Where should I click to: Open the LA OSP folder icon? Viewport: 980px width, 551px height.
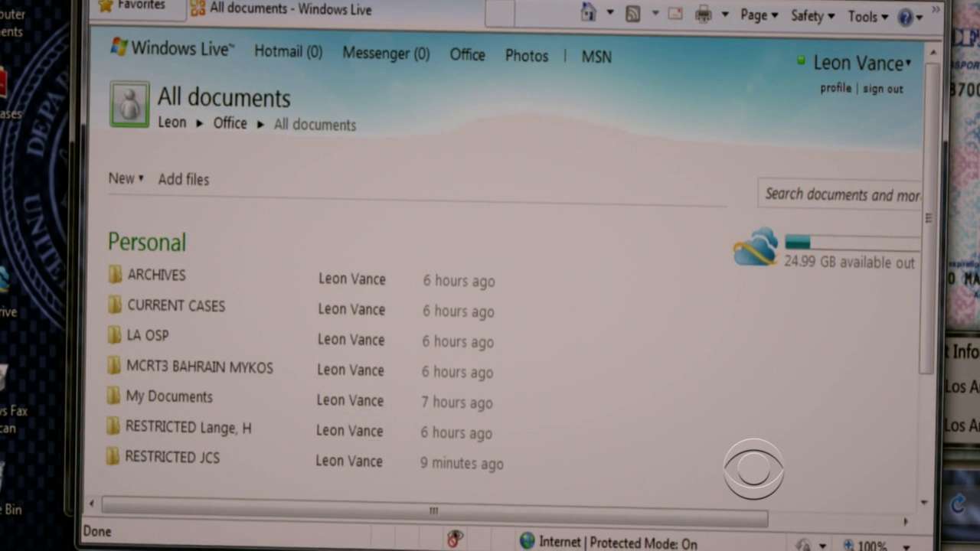114,335
